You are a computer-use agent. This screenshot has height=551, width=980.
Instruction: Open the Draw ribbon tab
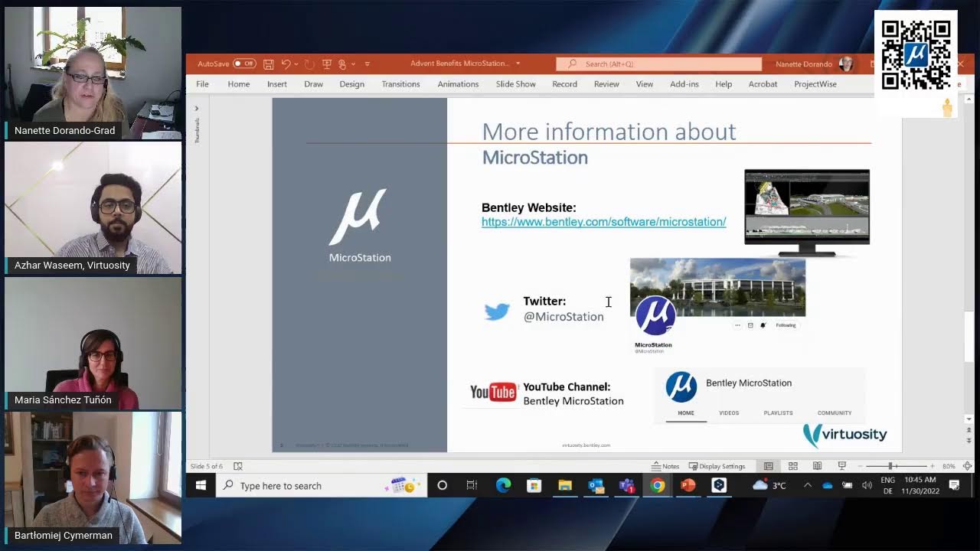click(313, 84)
